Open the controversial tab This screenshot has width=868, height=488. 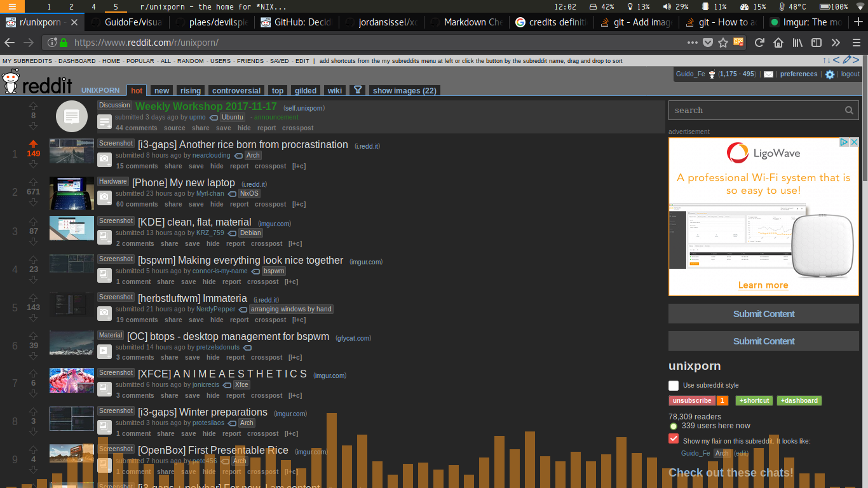[x=236, y=90]
